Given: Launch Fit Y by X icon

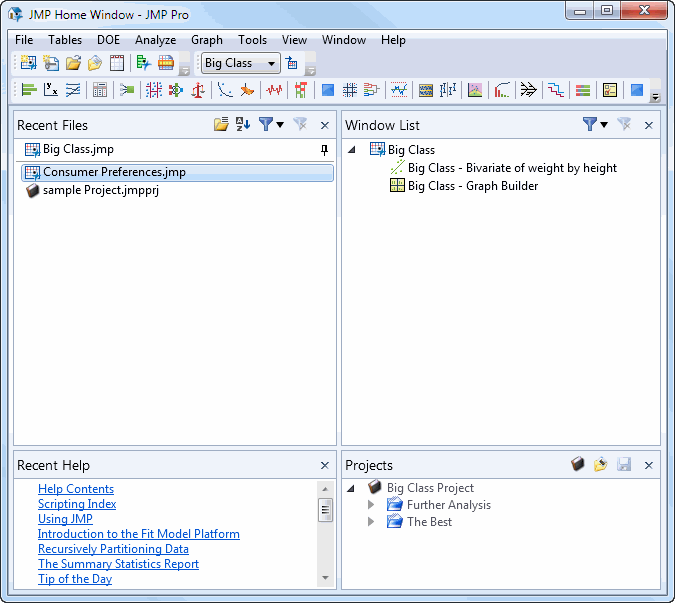Looking at the screenshot, I should 51,90.
